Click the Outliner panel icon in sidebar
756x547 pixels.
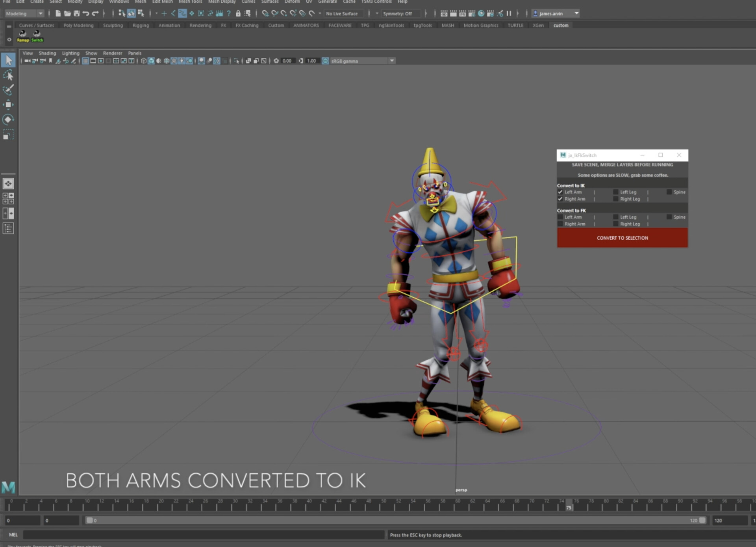tap(8, 228)
